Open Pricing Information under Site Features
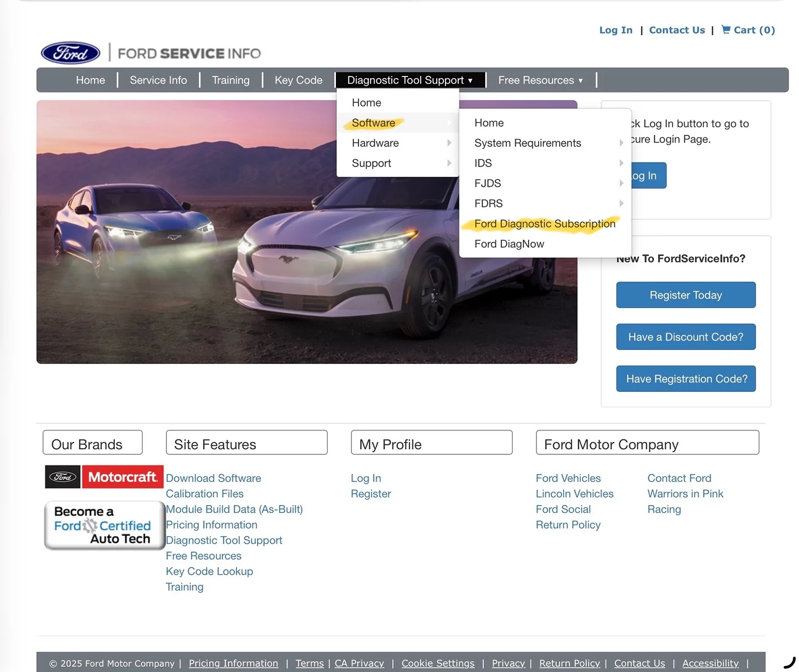This screenshot has height=672, width=799. coord(211,525)
